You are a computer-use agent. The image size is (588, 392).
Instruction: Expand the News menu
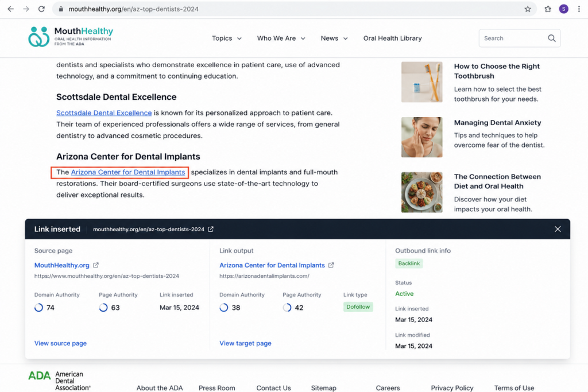click(x=334, y=38)
